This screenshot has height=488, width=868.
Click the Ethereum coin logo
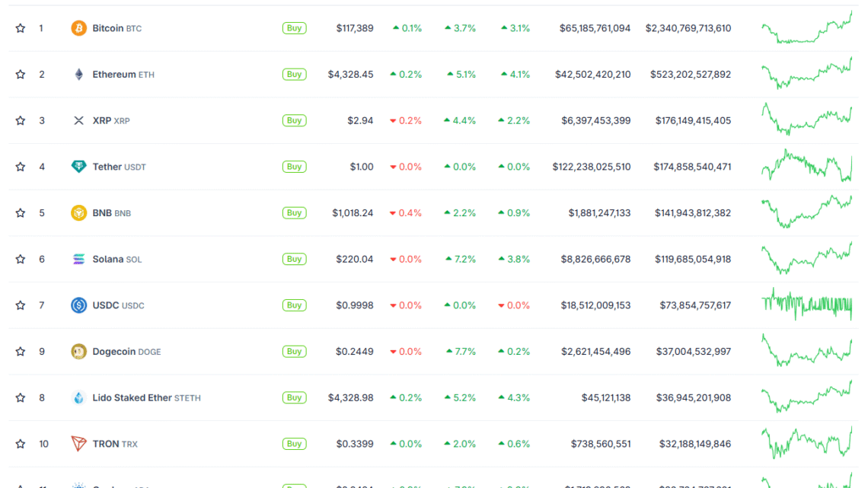point(78,74)
